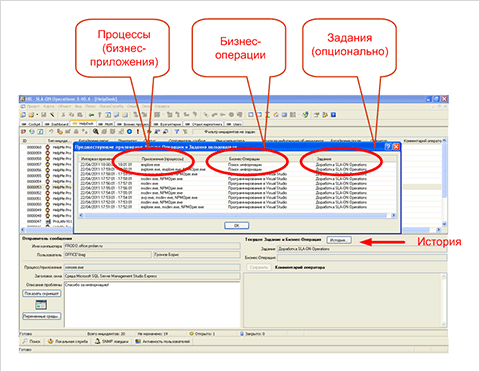The image size is (480, 372).
Task: Click the red exclamation mark toolbar icon
Action: coord(138,132)
